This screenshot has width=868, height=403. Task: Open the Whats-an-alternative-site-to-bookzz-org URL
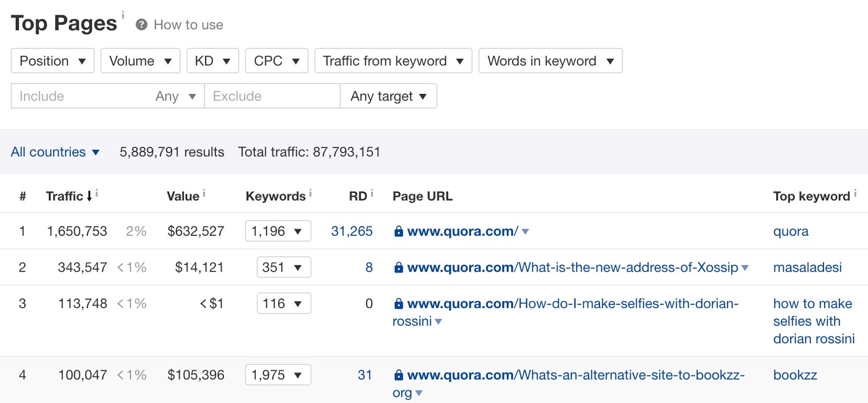pyautogui.click(x=569, y=383)
